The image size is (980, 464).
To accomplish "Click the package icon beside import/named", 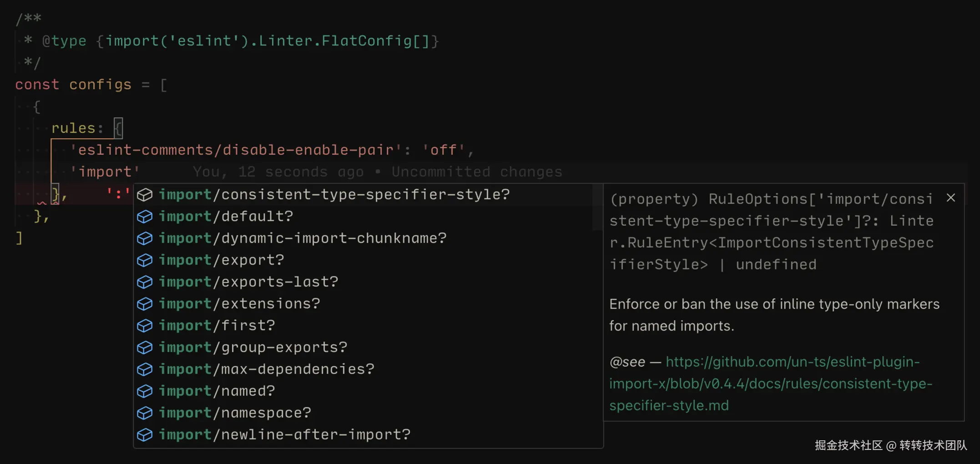I will tap(145, 391).
